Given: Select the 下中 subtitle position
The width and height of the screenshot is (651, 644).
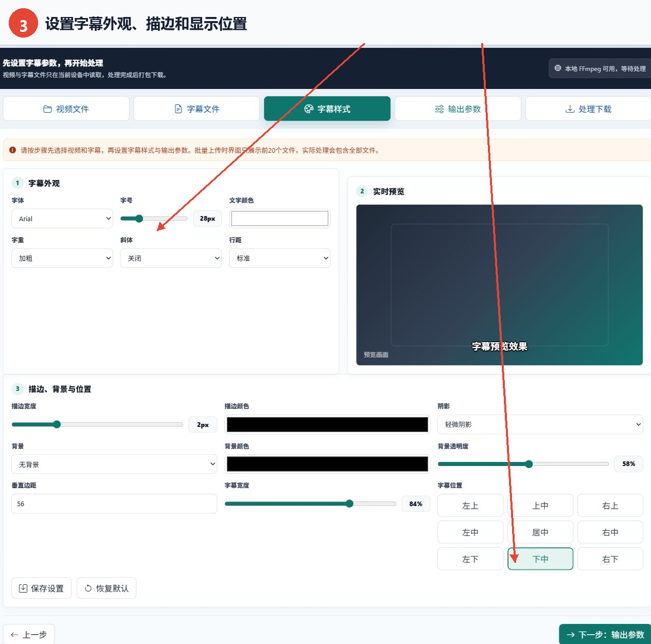Looking at the screenshot, I should coord(540,559).
